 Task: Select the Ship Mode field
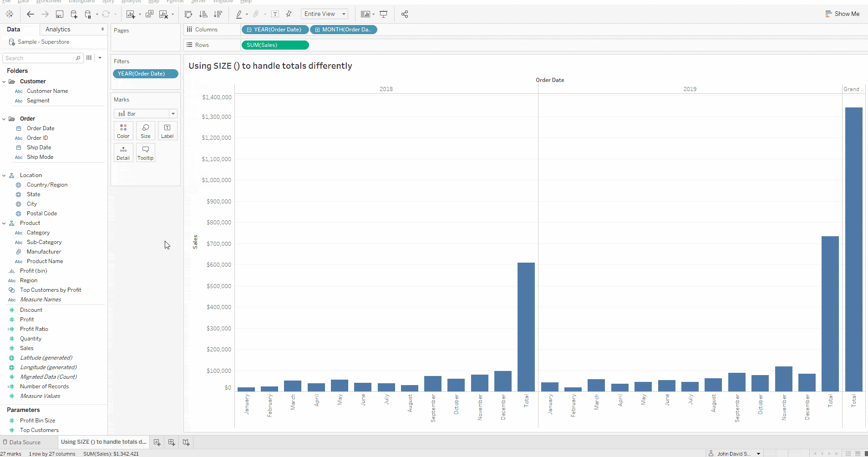coord(40,157)
